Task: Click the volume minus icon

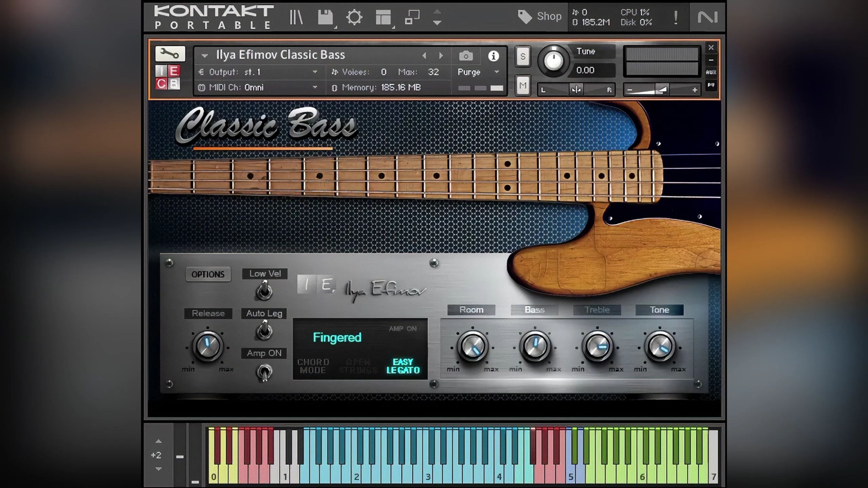Action: point(630,90)
